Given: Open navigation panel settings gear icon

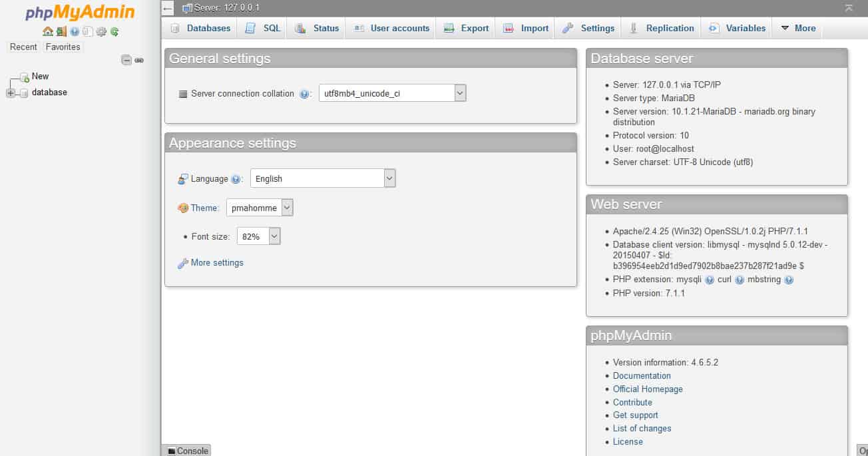Looking at the screenshot, I should [101, 31].
